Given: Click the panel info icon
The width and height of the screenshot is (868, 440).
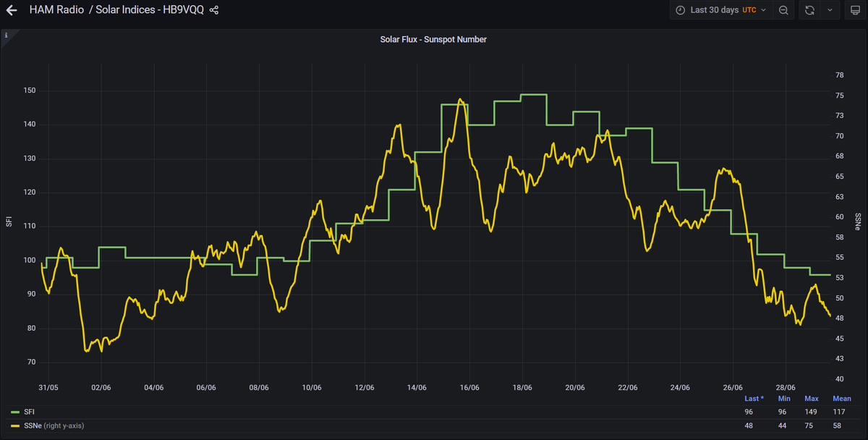Looking at the screenshot, I should [6, 35].
